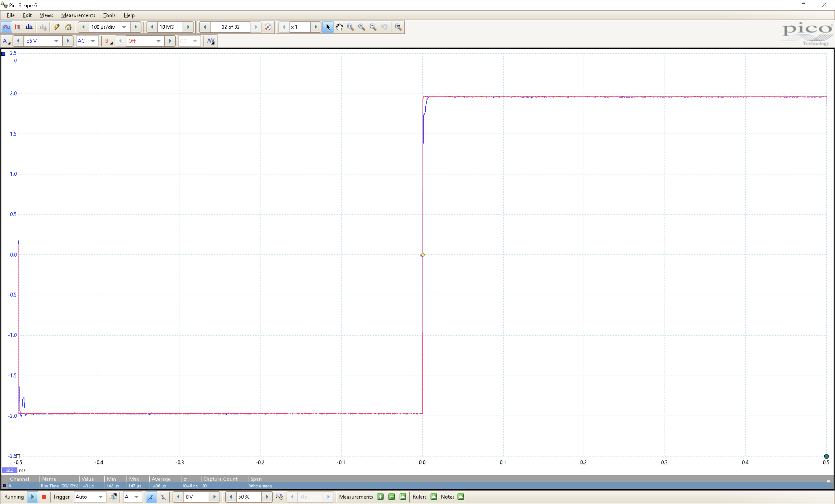Select the Zoom window selection tool
This screenshot has width=835, height=504.
pyautogui.click(x=351, y=27)
